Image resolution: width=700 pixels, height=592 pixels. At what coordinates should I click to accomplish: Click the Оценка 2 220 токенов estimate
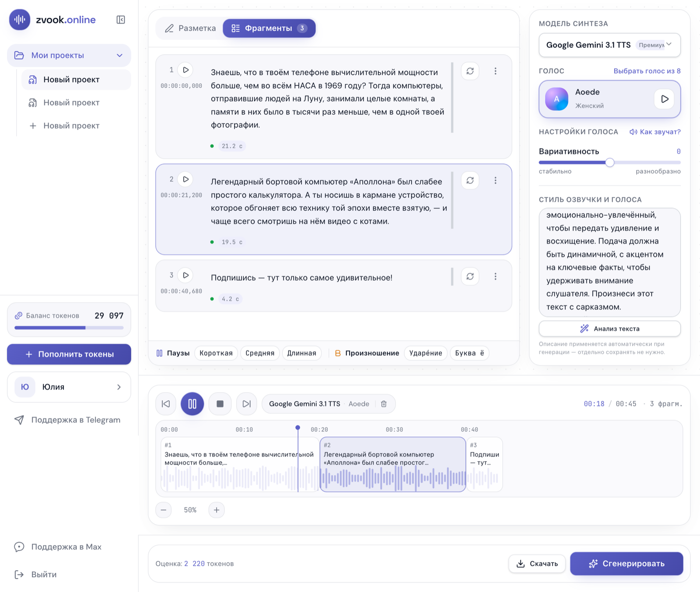195,564
